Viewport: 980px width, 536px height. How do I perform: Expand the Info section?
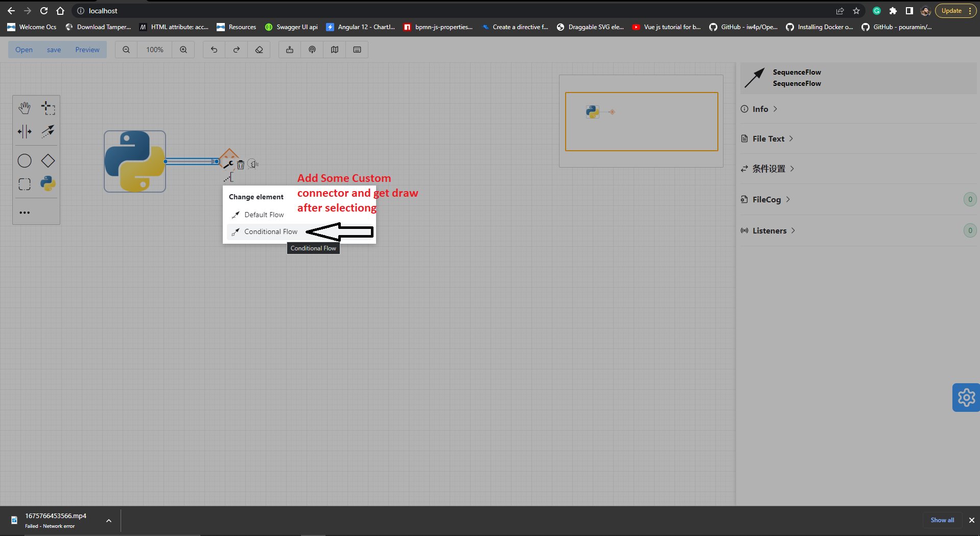coord(760,109)
